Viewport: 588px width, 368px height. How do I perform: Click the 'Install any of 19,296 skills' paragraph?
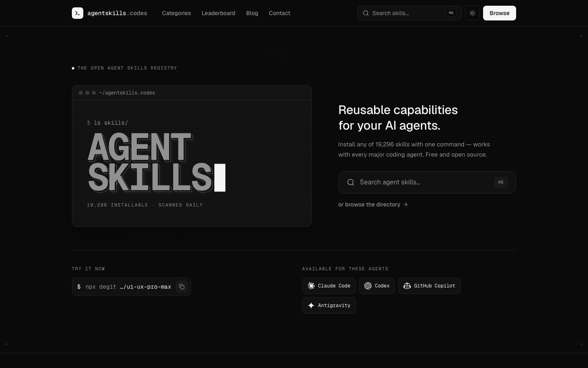(x=414, y=149)
